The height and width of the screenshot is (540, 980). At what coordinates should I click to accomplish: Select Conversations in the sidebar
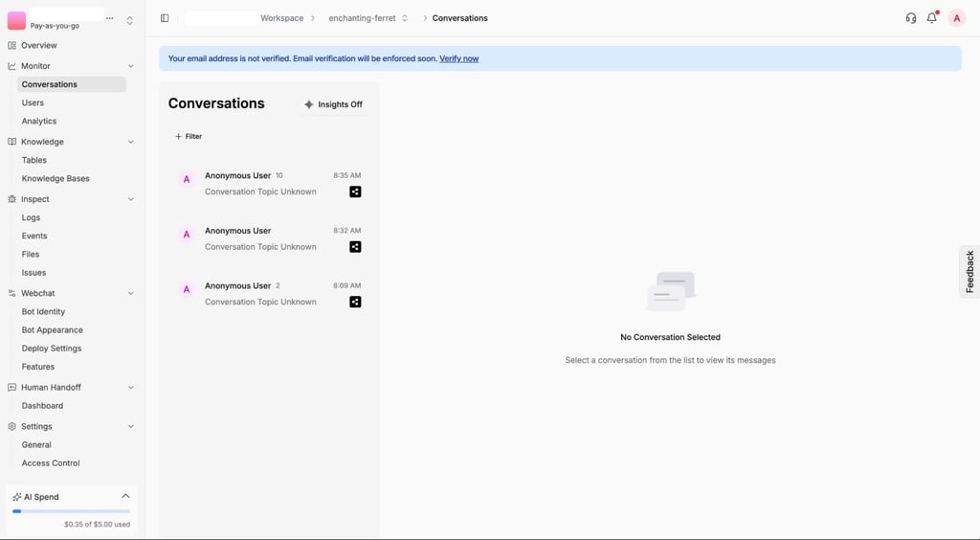coord(71,84)
